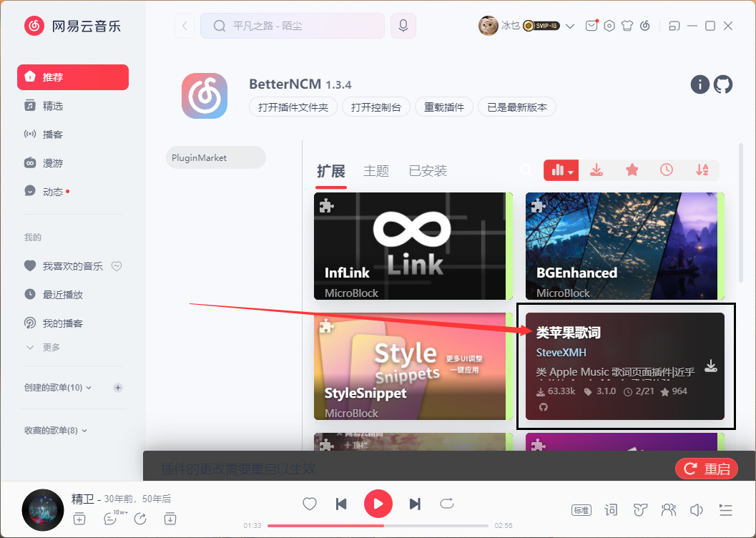Seek in the song progress bar
The image size is (756, 538).
[378, 525]
